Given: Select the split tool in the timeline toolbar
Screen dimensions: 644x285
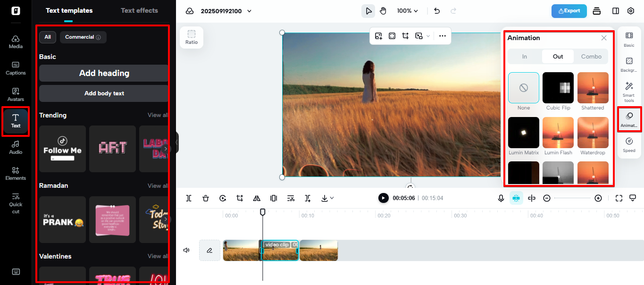Looking at the screenshot, I should pos(188,198).
